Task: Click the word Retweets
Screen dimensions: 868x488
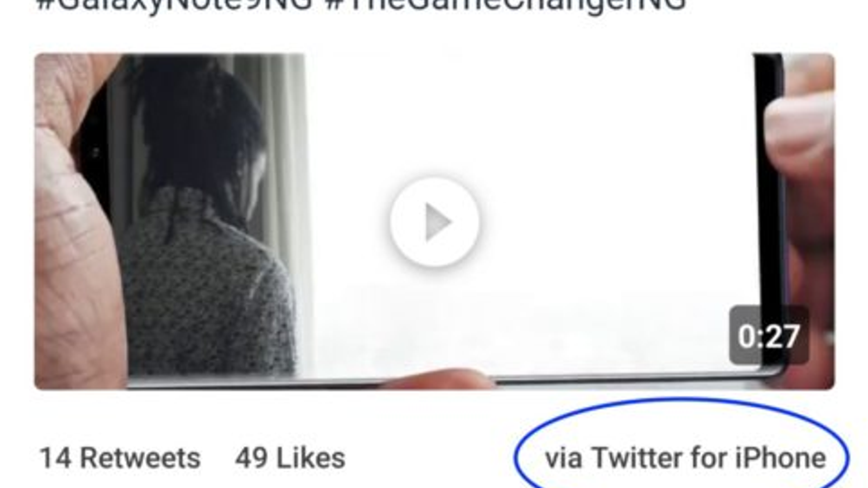Action: coord(141,458)
